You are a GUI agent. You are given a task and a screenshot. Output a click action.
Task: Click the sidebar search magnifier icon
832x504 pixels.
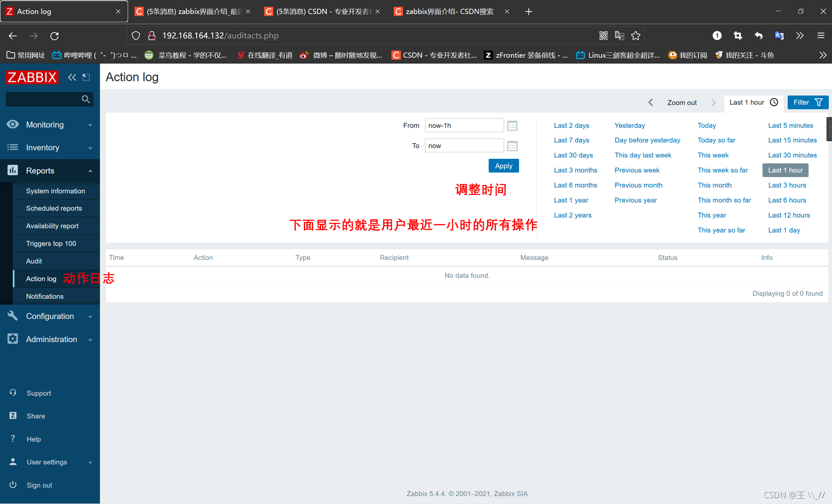tap(86, 99)
